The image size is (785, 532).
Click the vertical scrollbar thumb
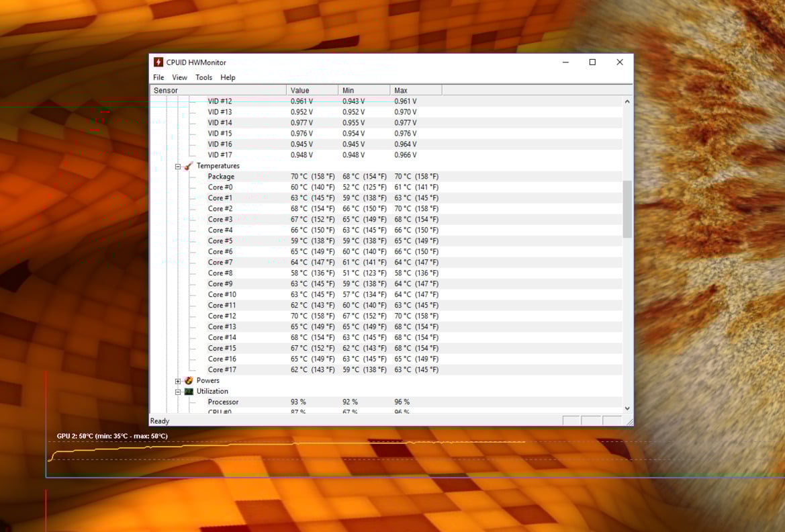click(x=627, y=210)
